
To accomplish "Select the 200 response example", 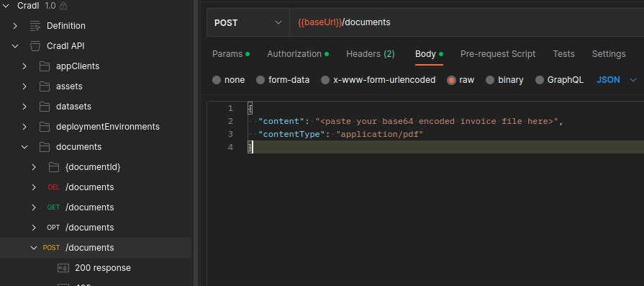I will point(103,268).
